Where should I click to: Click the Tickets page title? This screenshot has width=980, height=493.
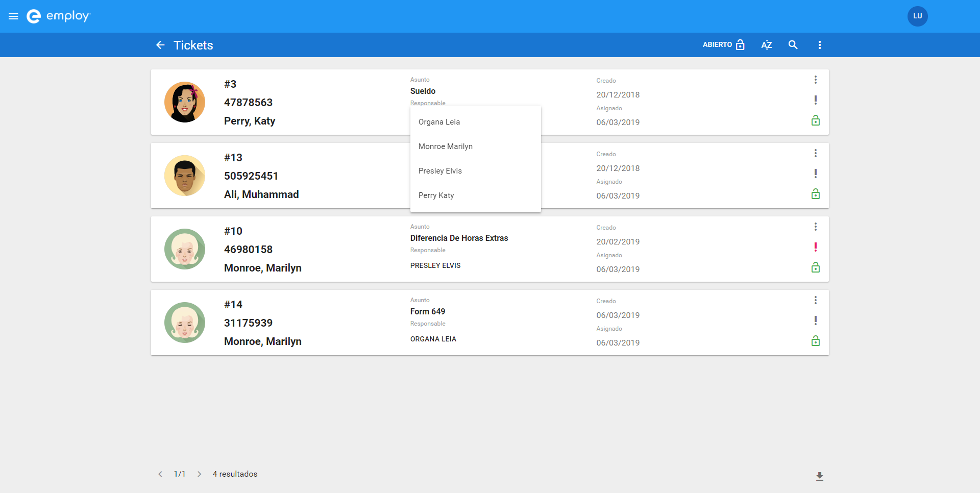[193, 45]
